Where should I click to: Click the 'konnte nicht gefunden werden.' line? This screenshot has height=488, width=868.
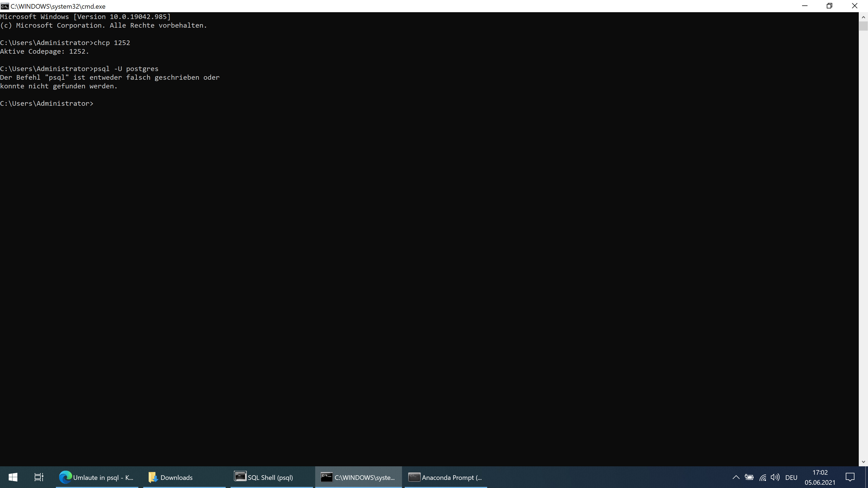click(x=59, y=86)
